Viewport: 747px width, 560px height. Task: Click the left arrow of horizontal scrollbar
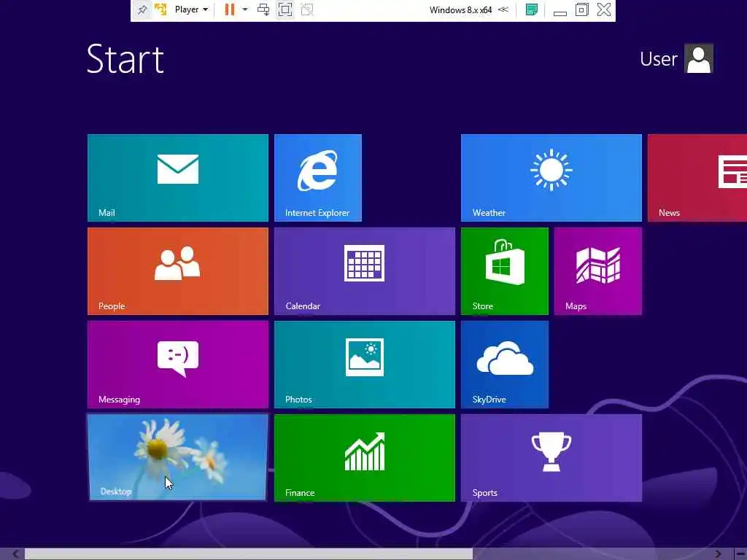[x=15, y=554]
